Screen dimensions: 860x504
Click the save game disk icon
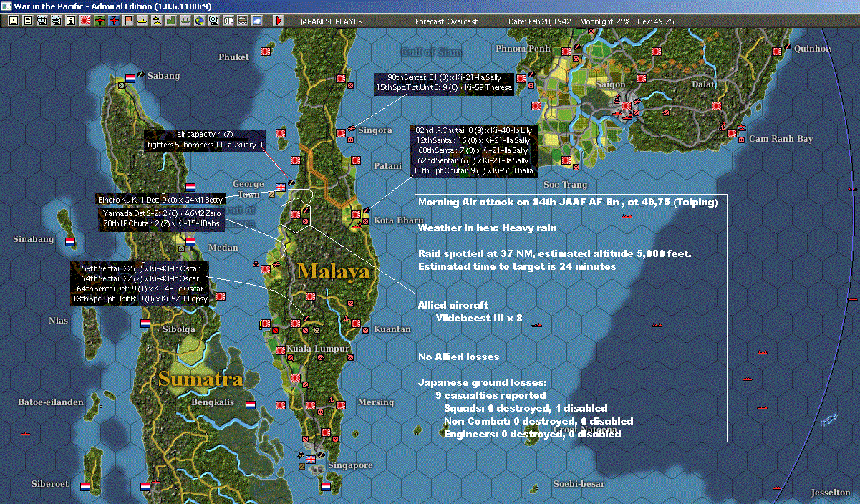click(x=14, y=21)
